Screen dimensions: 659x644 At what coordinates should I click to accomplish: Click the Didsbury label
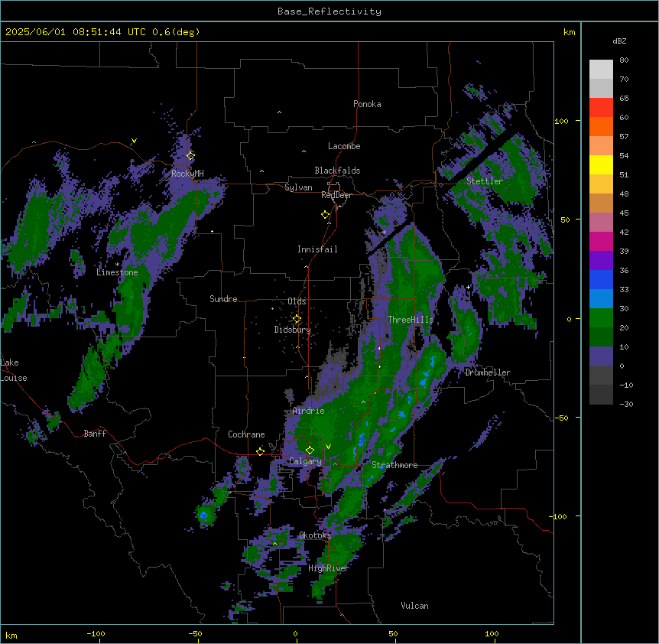pos(293,330)
